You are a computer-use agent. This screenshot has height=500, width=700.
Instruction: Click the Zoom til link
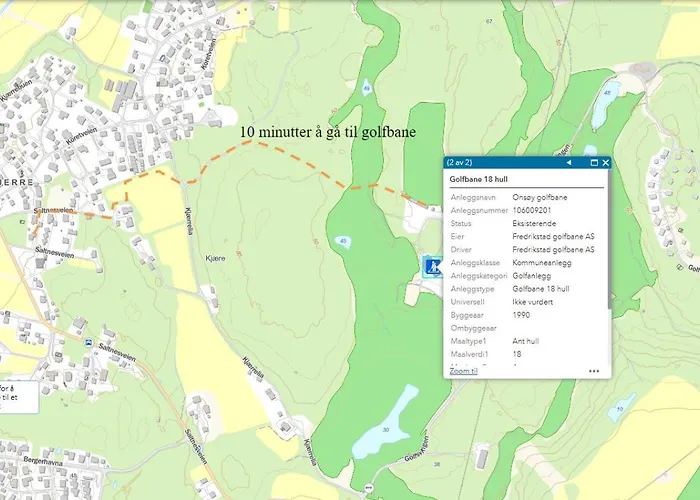click(463, 371)
